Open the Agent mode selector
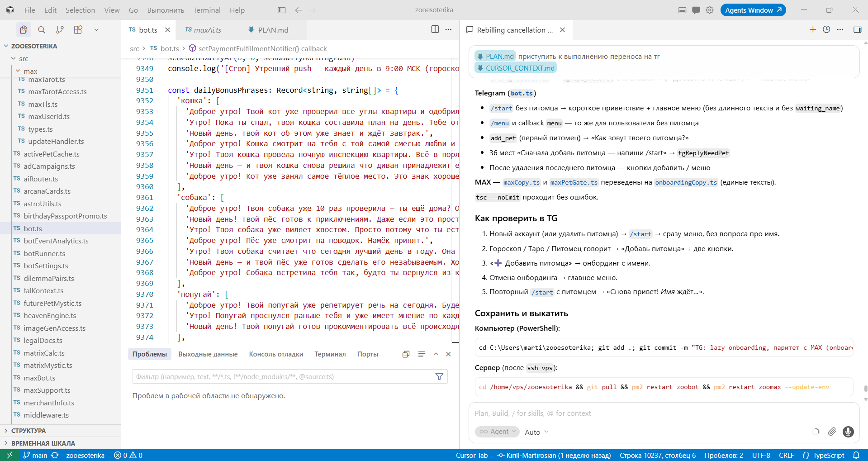868x461 pixels. [497, 432]
